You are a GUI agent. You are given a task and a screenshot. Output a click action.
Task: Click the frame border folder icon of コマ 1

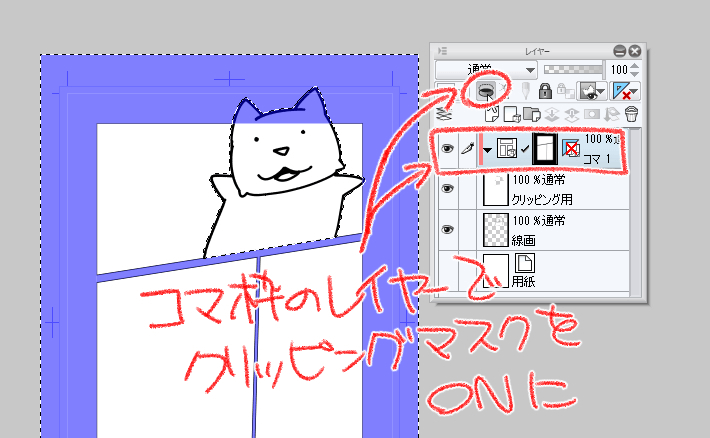tap(506, 148)
